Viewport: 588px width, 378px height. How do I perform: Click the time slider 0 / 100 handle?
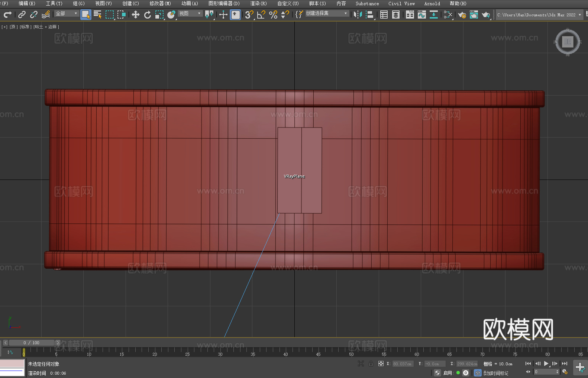(32, 343)
